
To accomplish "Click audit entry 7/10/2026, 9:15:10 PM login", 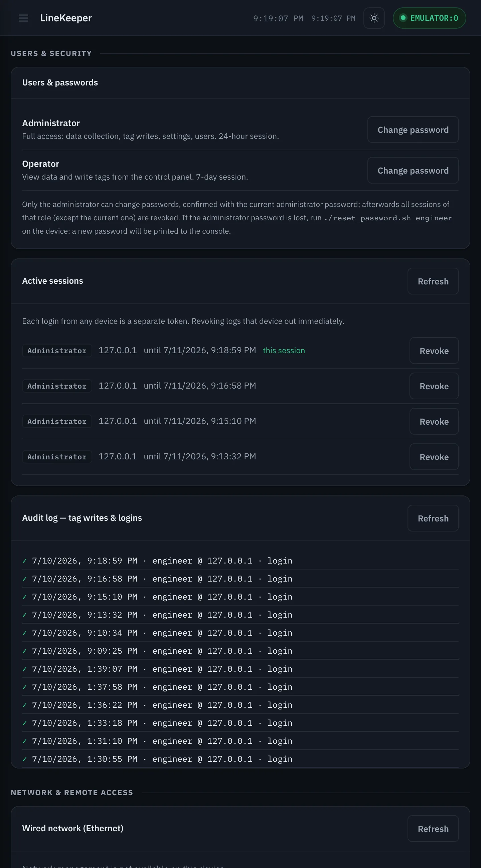I will [240, 597].
